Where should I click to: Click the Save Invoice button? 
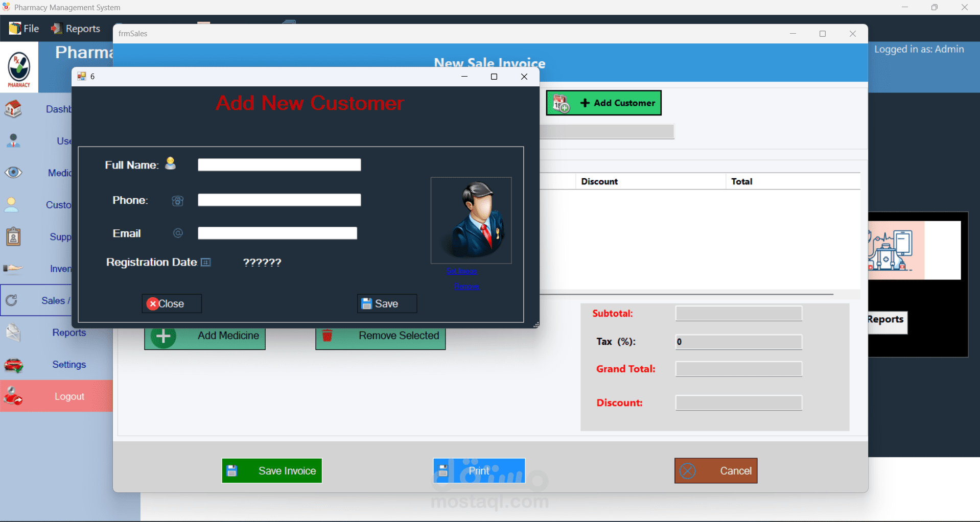[272, 470]
